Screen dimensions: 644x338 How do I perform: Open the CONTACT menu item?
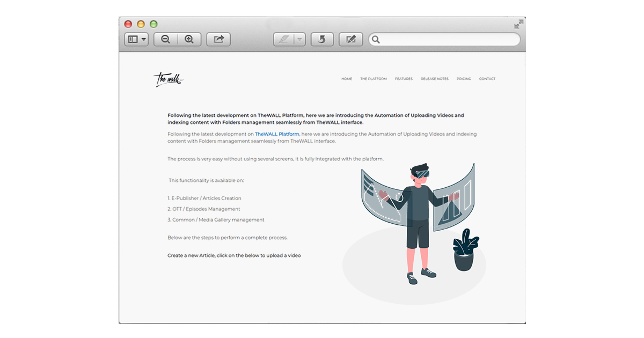point(487,79)
